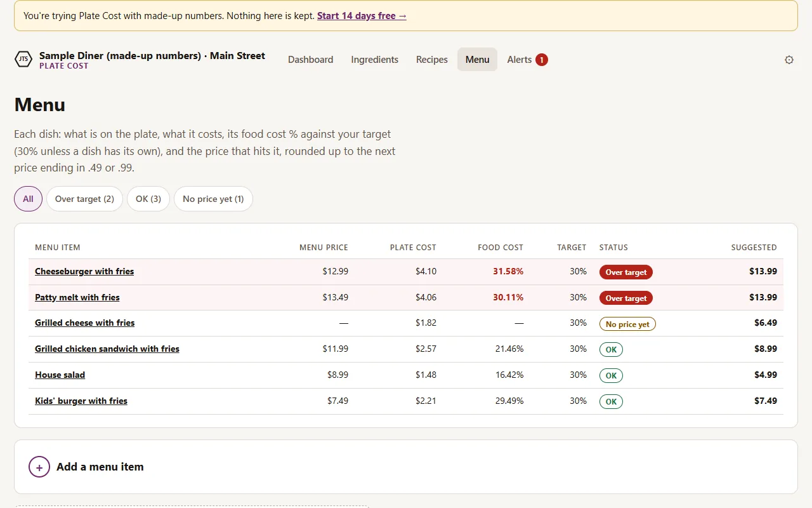Screen dimensions: 812x508
Task: Switch to the Recipes tab
Action: (432, 60)
